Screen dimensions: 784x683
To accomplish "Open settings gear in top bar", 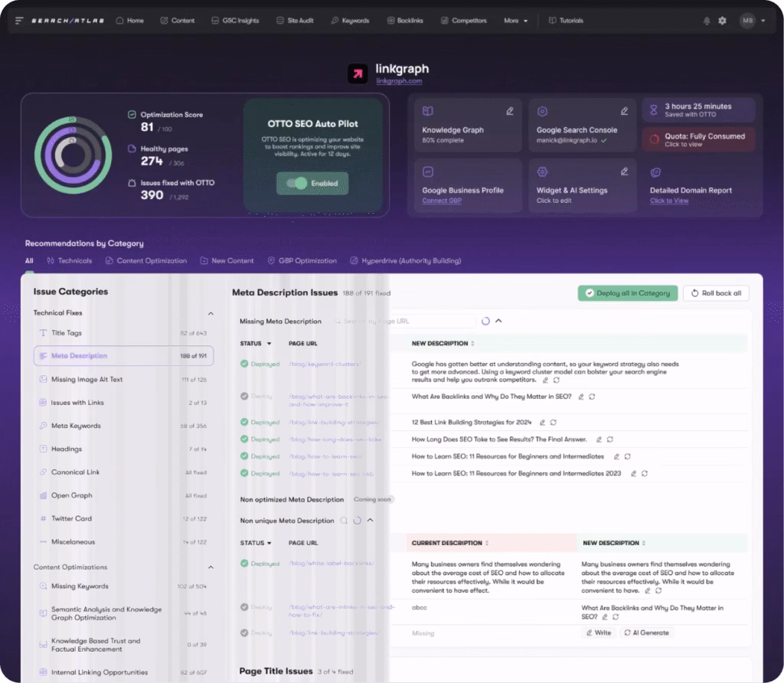I will pyautogui.click(x=722, y=21).
